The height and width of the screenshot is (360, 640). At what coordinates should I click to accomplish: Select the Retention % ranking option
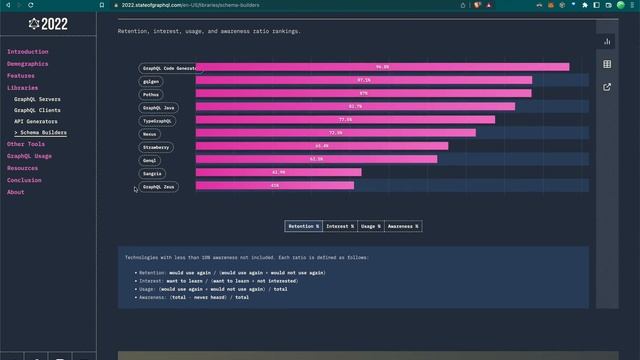click(303, 226)
